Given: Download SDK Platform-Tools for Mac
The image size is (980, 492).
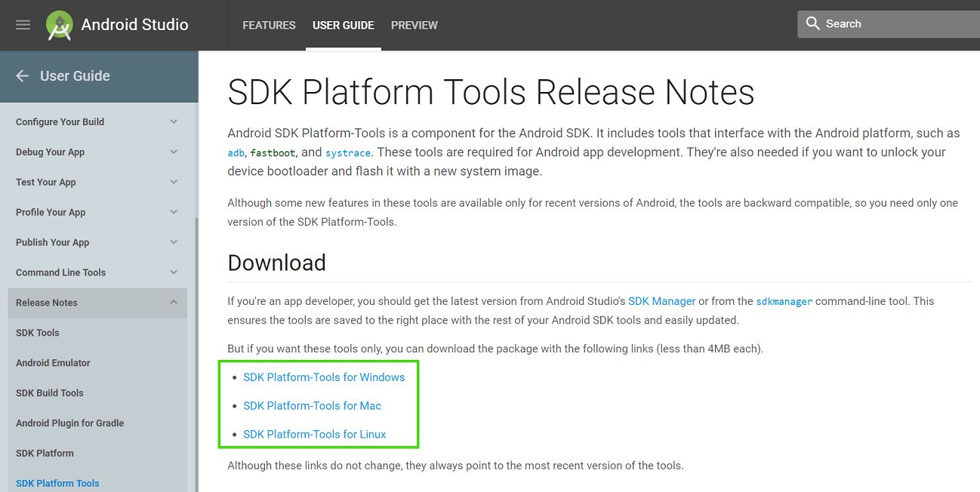Looking at the screenshot, I should [x=313, y=406].
